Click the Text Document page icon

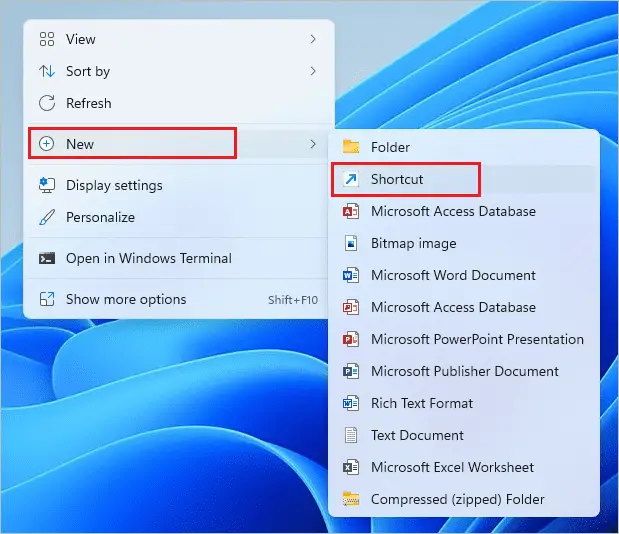(351, 435)
